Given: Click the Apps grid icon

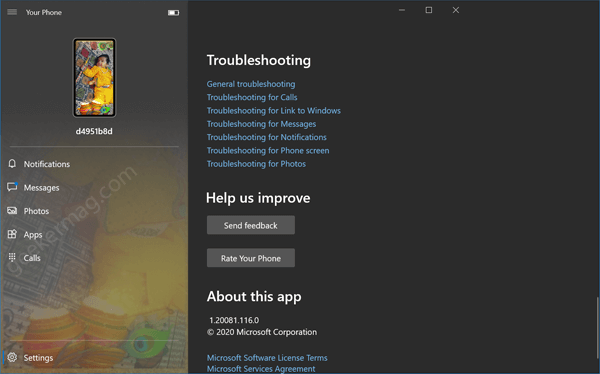Looking at the screenshot, I should tap(12, 234).
